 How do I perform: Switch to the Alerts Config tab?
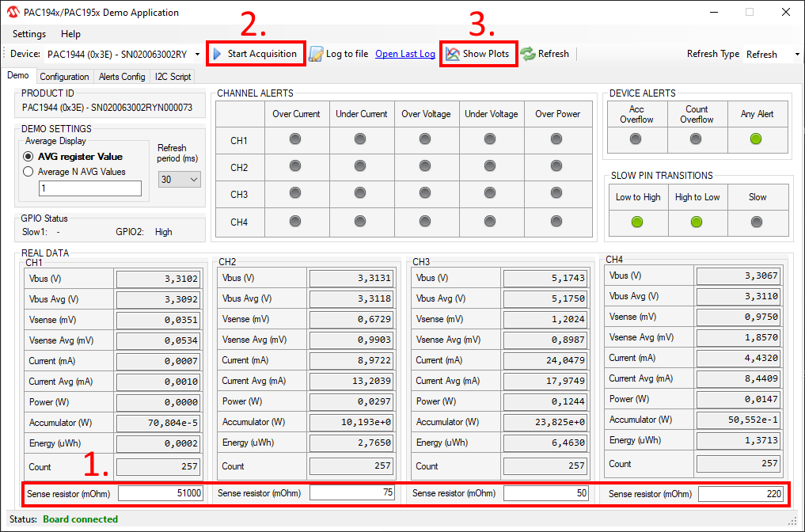[122, 77]
